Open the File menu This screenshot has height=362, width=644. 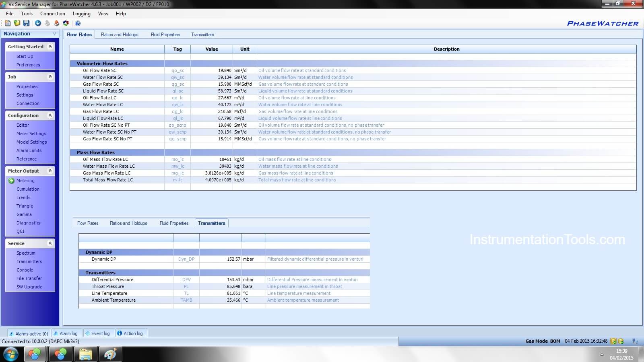pos(10,14)
